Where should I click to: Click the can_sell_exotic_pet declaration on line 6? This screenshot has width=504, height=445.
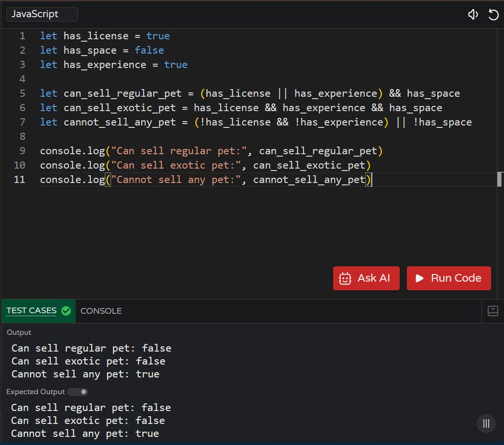241,108
